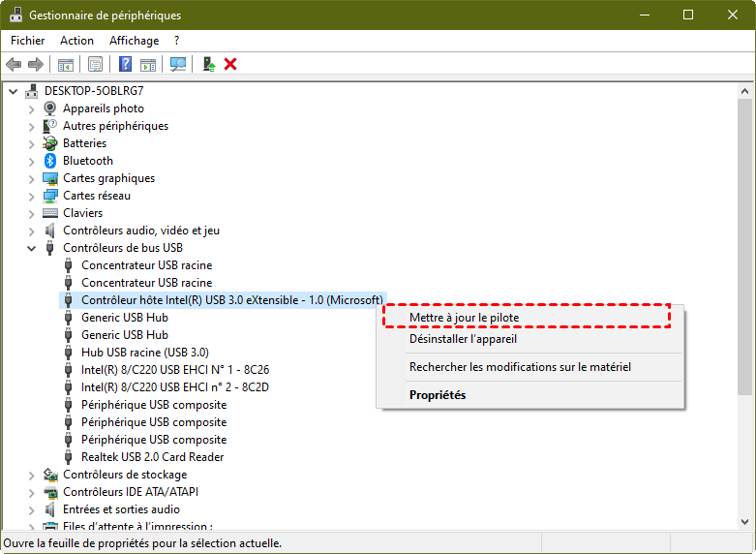Expand the Appareils photo category
The height and width of the screenshot is (554, 756).
(31, 109)
